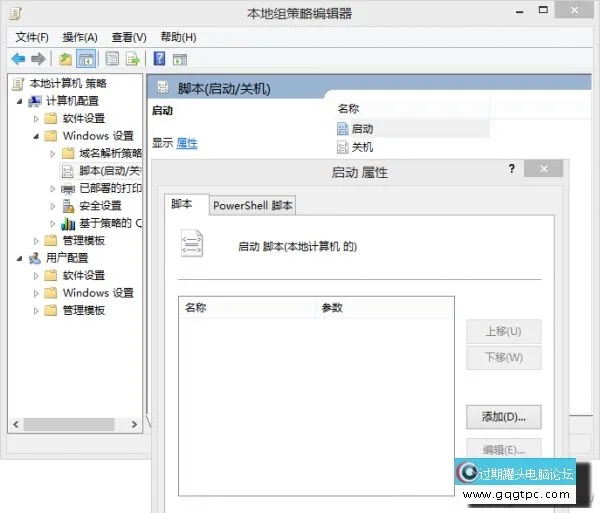Click the blue Help question mark icon
The image size is (600, 513).
click(x=159, y=59)
